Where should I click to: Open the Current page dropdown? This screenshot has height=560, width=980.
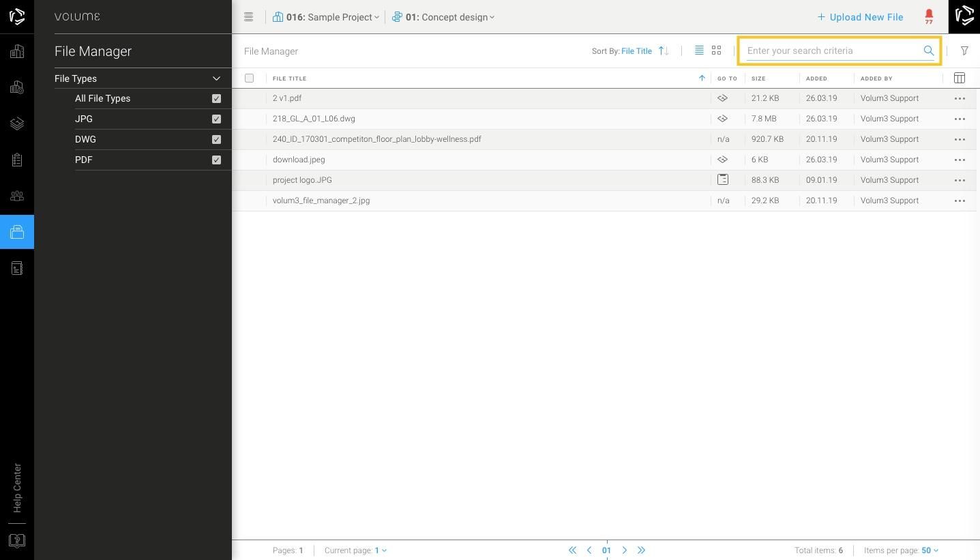pyautogui.click(x=381, y=550)
